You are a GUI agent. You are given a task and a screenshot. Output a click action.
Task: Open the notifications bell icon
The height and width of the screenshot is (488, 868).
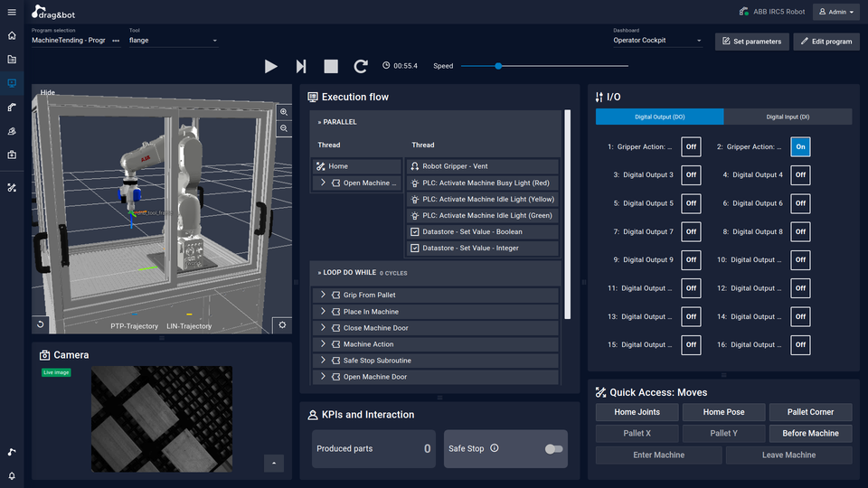[x=12, y=476]
